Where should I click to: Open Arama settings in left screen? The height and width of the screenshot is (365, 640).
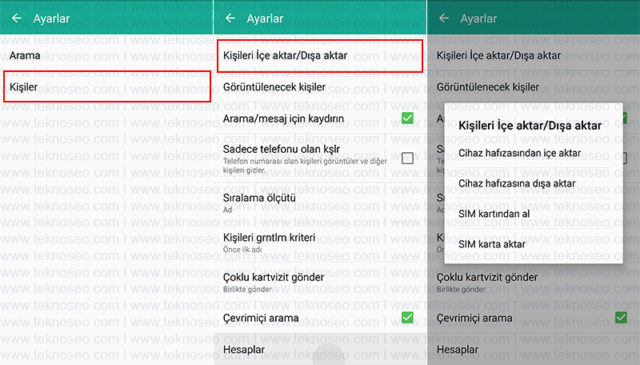107,55
